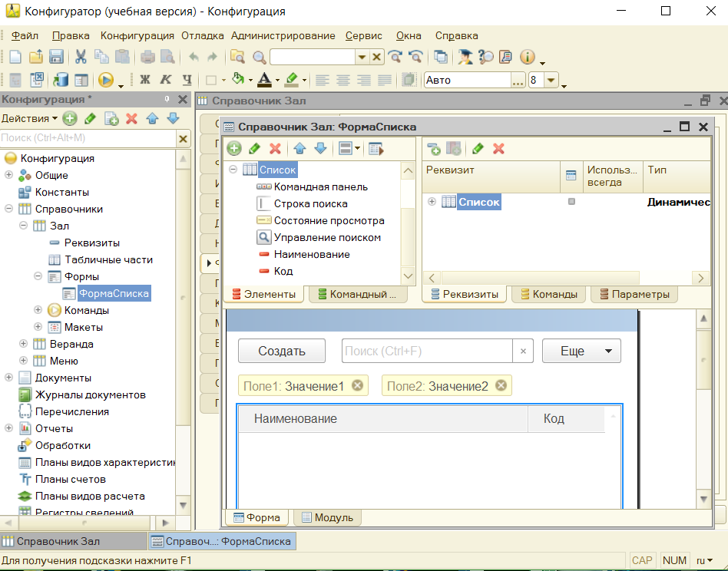Move element up with blue arrow in form elements

point(299,148)
